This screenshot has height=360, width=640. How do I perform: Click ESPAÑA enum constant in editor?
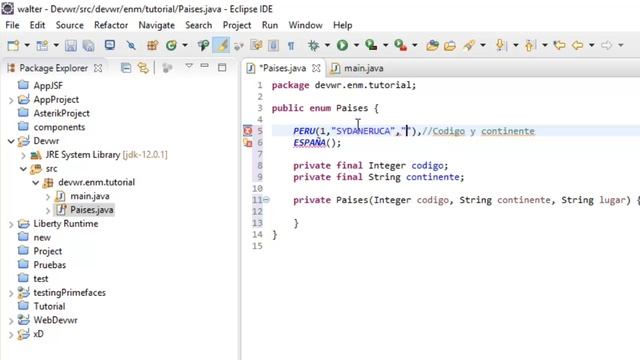pyautogui.click(x=309, y=143)
